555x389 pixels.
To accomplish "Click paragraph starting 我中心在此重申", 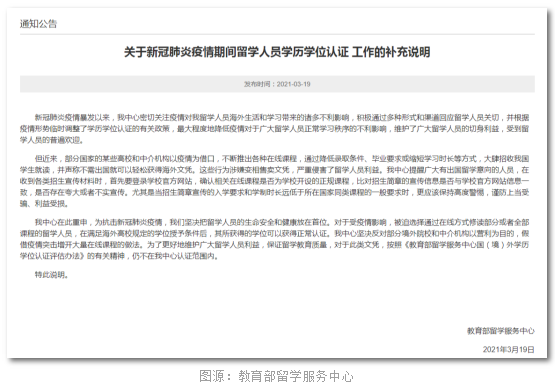I will (x=274, y=239).
